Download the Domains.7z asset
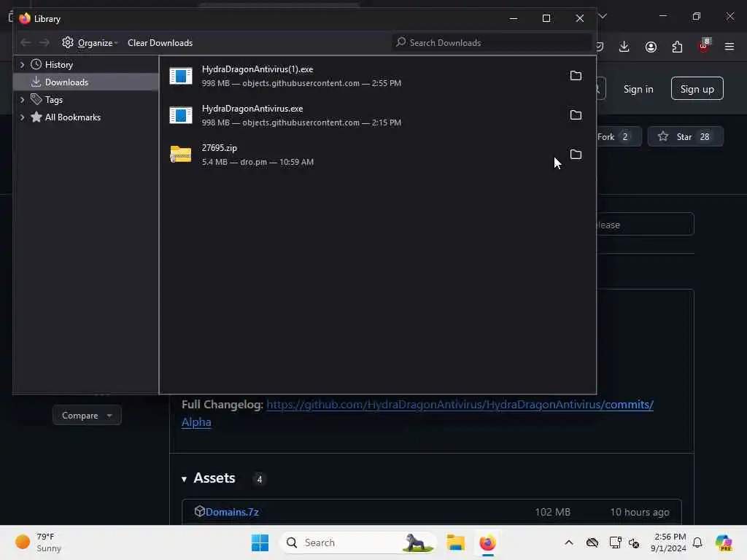This screenshot has height=560, width=747. (x=232, y=512)
